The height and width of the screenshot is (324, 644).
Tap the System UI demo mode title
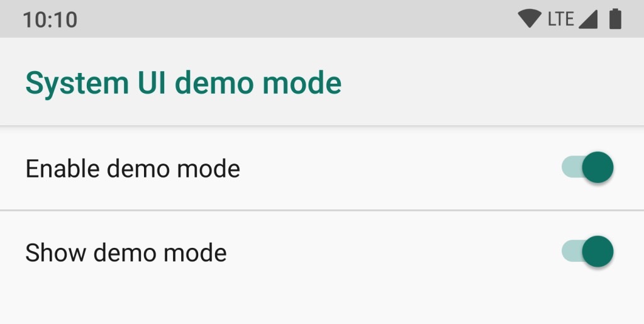click(183, 84)
